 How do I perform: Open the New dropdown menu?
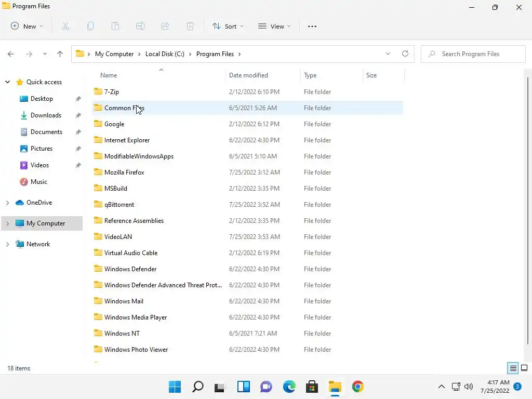(x=27, y=26)
